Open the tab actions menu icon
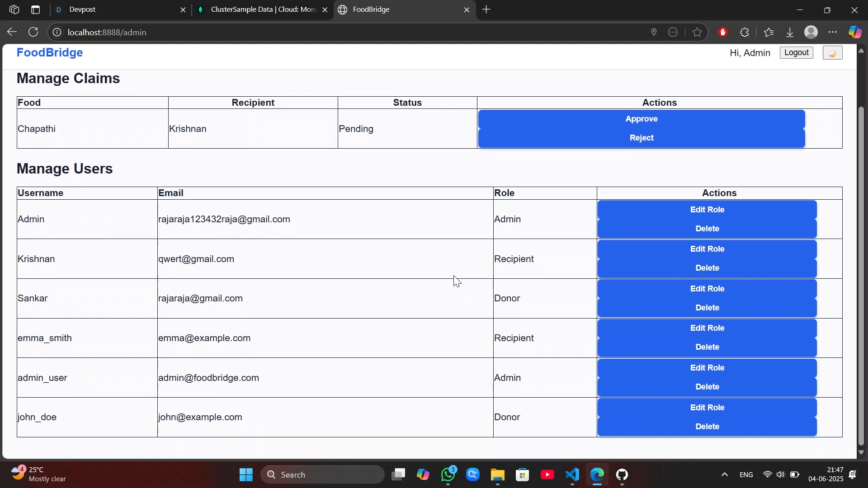This screenshot has width=868, height=488. tap(36, 9)
